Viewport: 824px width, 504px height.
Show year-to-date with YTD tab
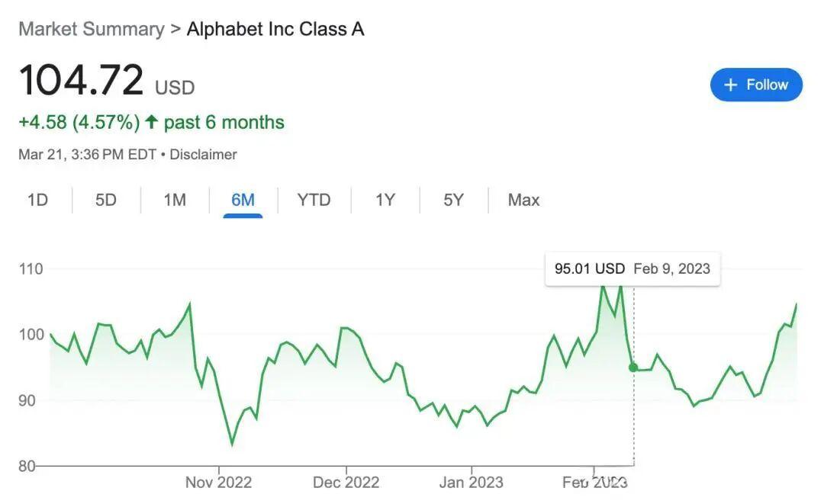(314, 200)
